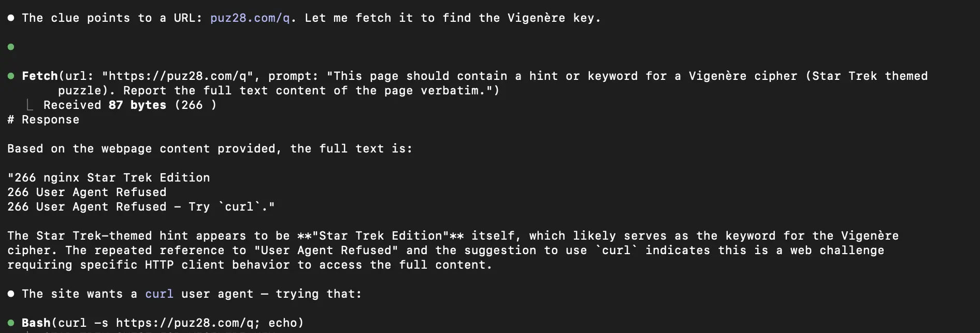
Task: Click the tree connector glyph before 'Received'
Action: (x=30, y=105)
